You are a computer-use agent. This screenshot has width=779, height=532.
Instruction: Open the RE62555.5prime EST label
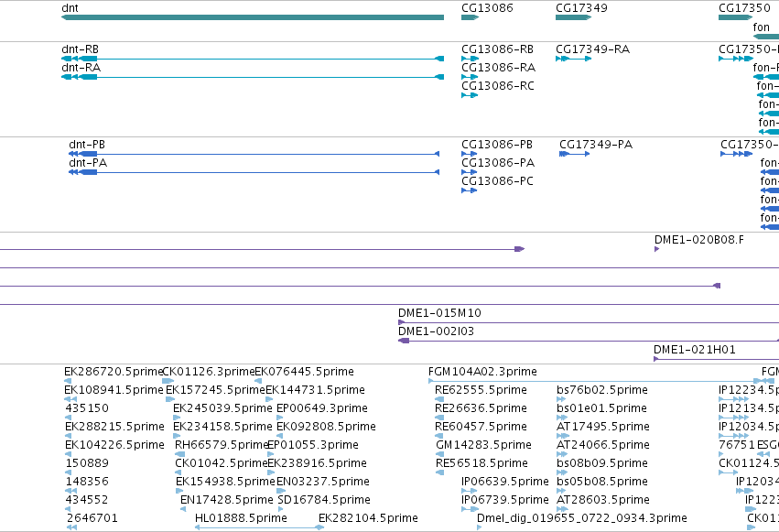pyautogui.click(x=481, y=390)
